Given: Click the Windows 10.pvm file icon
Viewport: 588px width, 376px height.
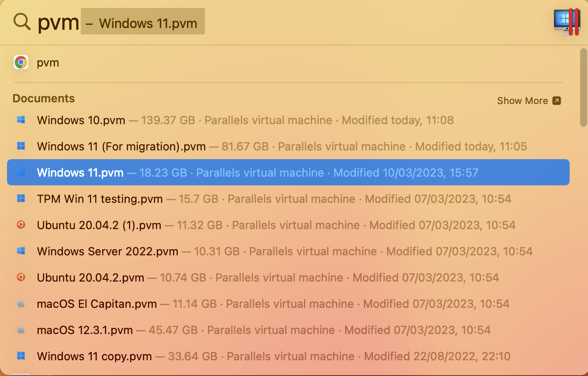Looking at the screenshot, I should coord(21,120).
